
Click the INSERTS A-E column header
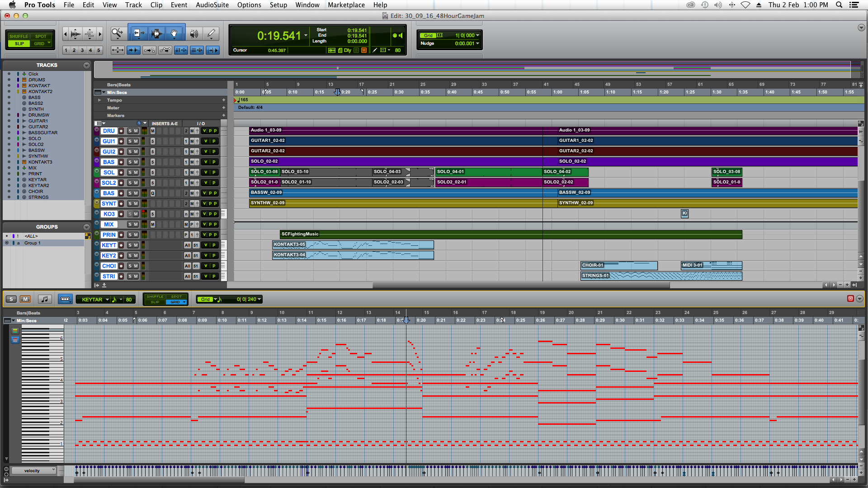click(x=165, y=123)
